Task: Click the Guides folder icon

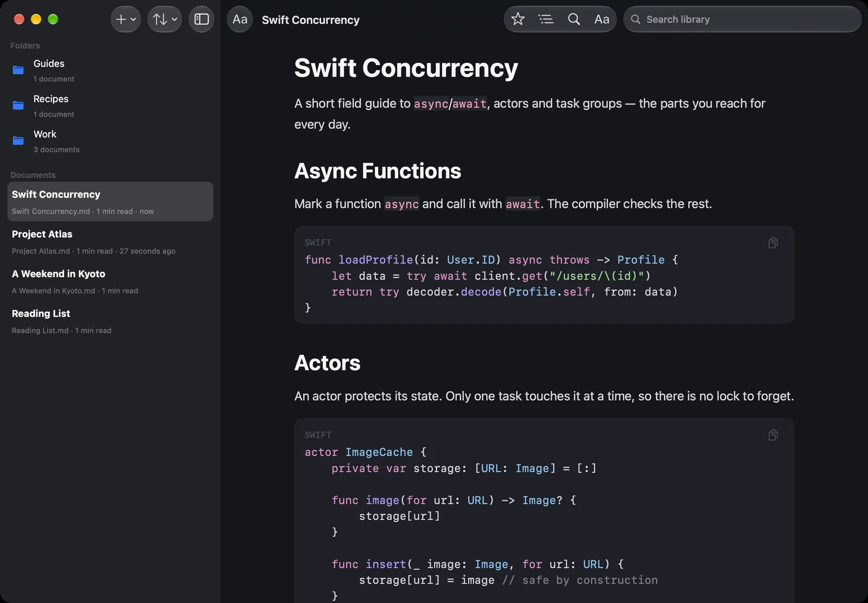Action: [18, 70]
